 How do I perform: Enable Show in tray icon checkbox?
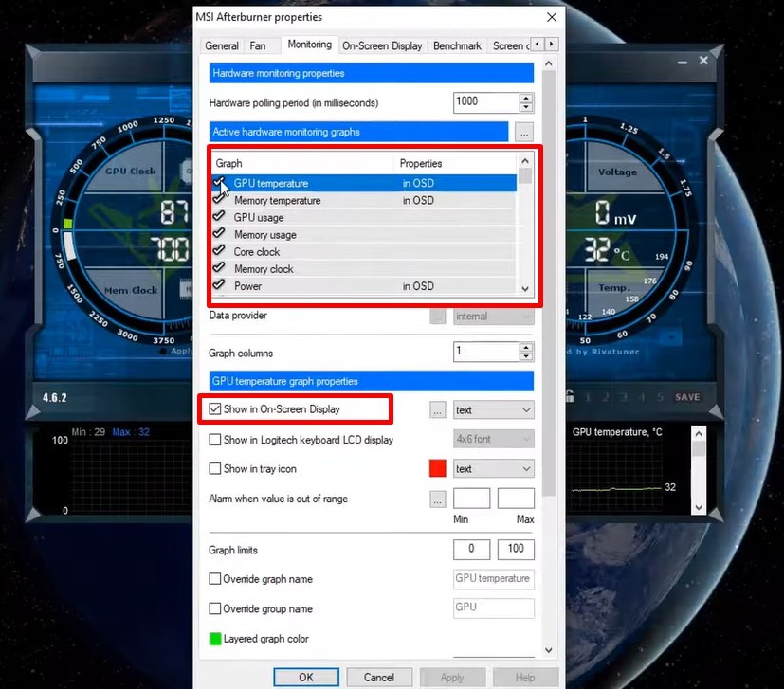(215, 468)
